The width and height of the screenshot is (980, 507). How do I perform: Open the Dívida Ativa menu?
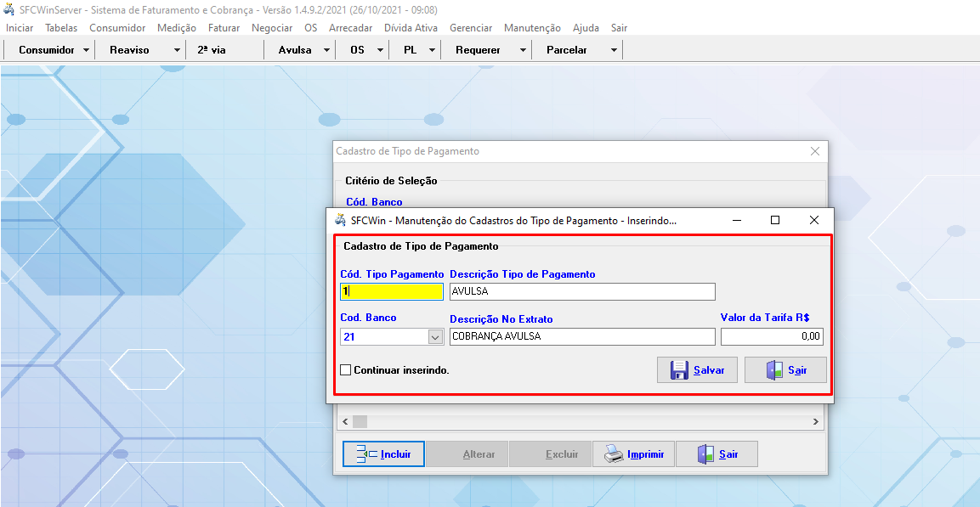(x=411, y=28)
